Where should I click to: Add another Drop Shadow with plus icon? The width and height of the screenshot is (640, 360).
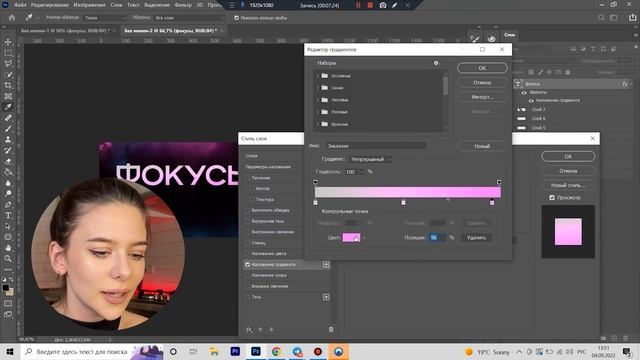click(326, 297)
